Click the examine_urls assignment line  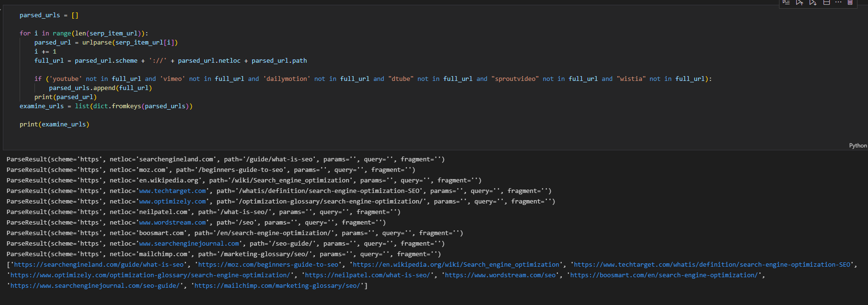point(106,106)
